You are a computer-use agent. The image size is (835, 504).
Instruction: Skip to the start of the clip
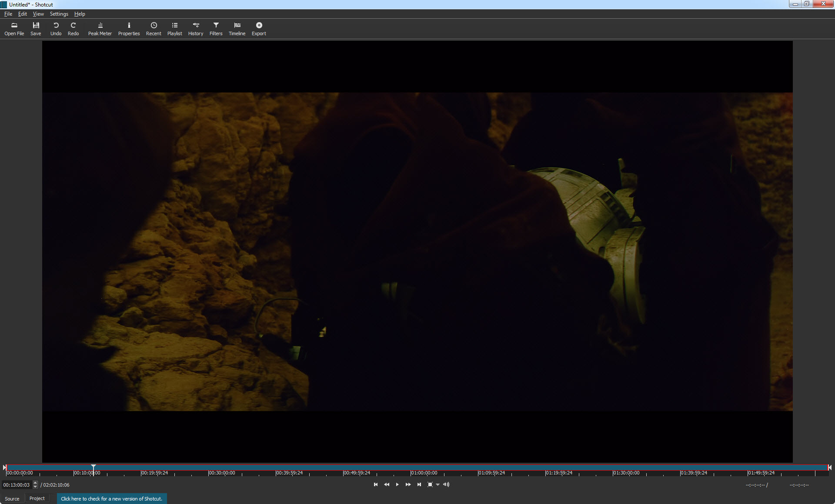coord(376,484)
